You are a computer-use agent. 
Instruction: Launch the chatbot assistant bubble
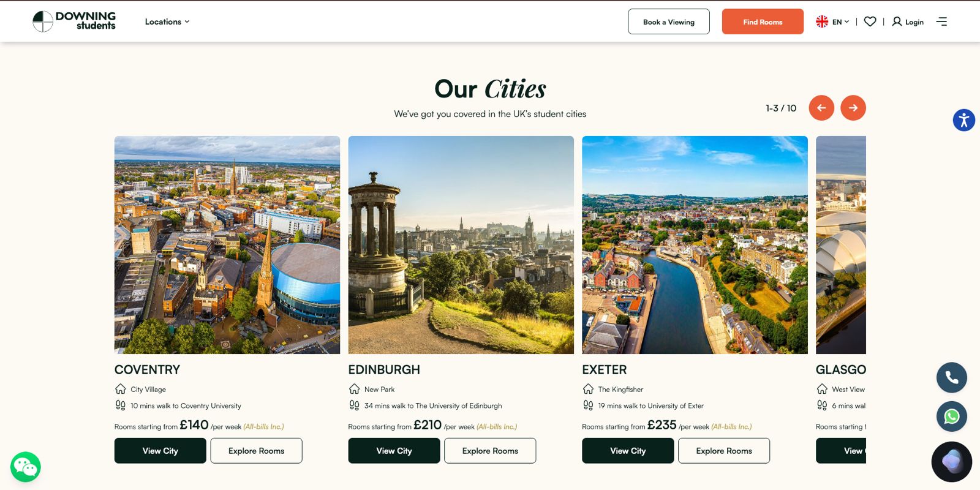tap(952, 462)
